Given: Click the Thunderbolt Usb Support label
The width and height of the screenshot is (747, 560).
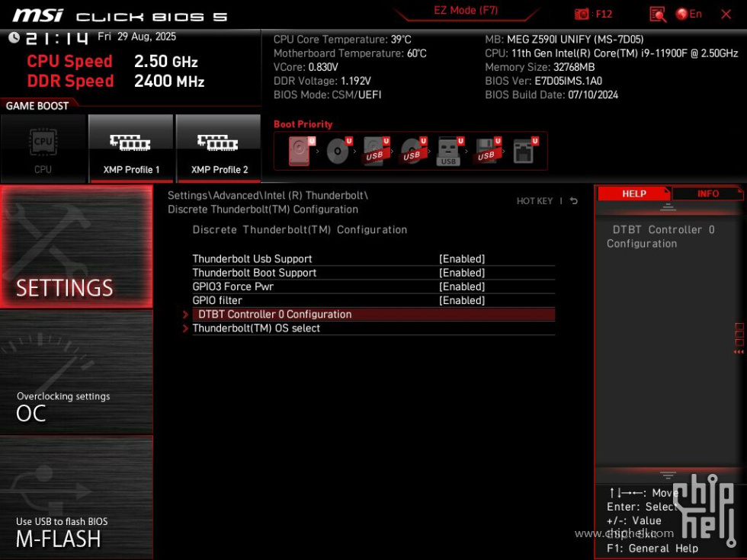Looking at the screenshot, I should [x=252, y=258].
